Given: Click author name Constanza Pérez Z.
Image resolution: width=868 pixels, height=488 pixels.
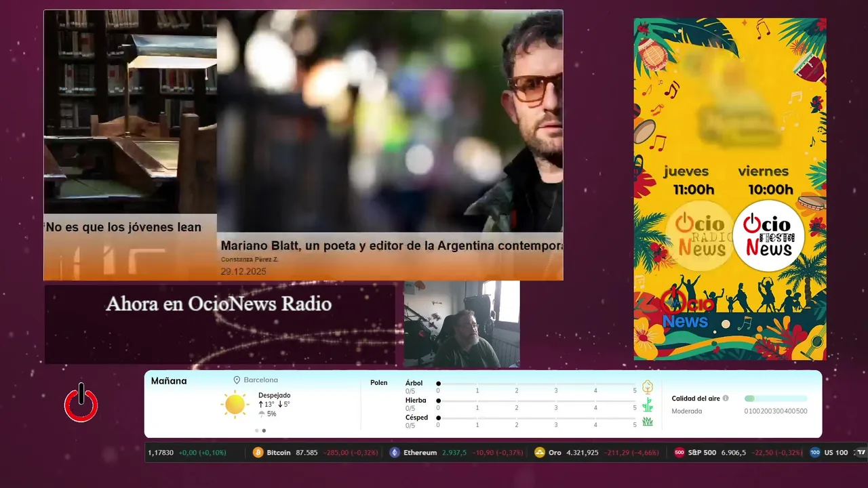Looking at the screenshot, I should [250, 260].
